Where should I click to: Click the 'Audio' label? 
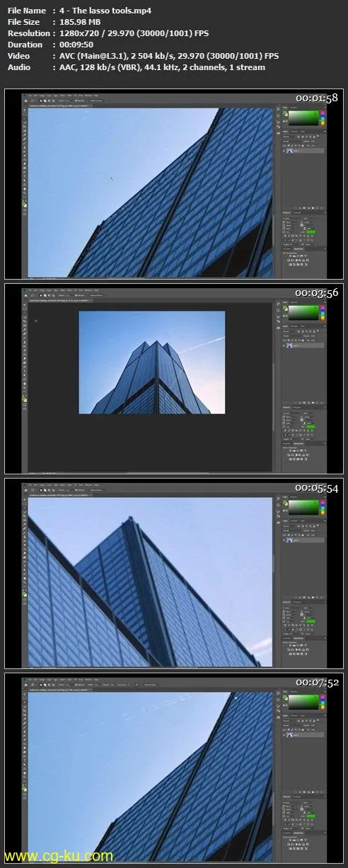tap(18, 67)
